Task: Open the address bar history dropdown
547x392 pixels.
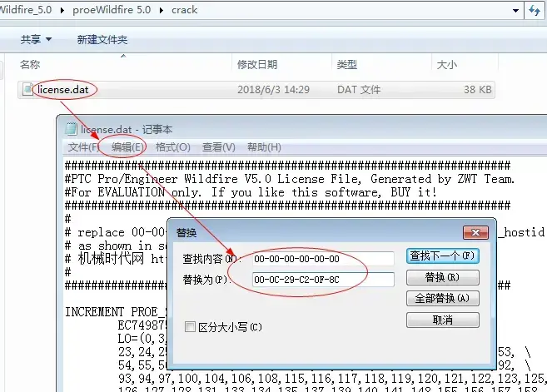Action: (515, 11)
